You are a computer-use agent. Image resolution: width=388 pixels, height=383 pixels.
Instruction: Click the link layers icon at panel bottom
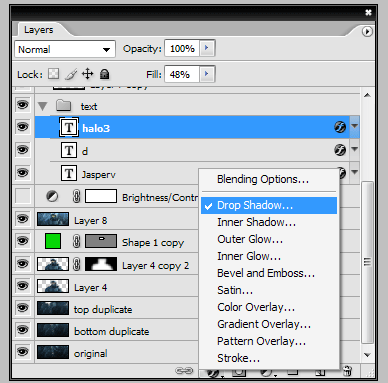click(x=184, y=371)
